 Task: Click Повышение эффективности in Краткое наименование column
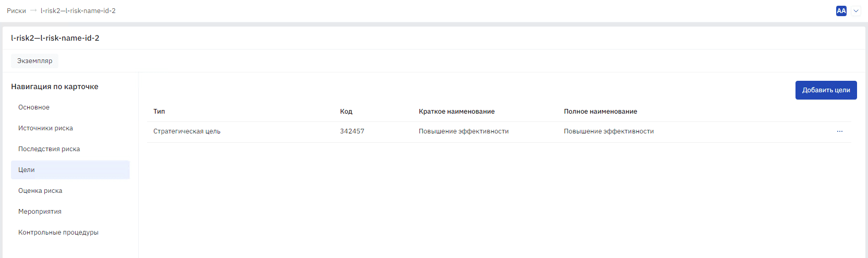(464, 131)
